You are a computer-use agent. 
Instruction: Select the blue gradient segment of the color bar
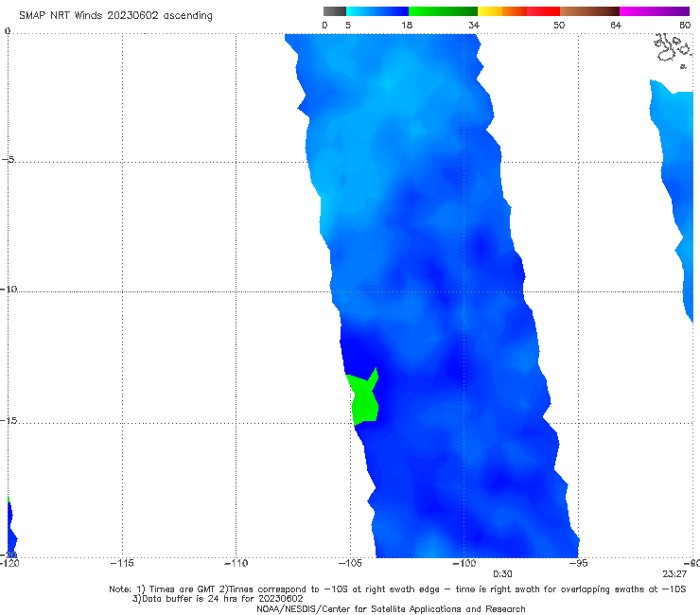coord(377,11)
